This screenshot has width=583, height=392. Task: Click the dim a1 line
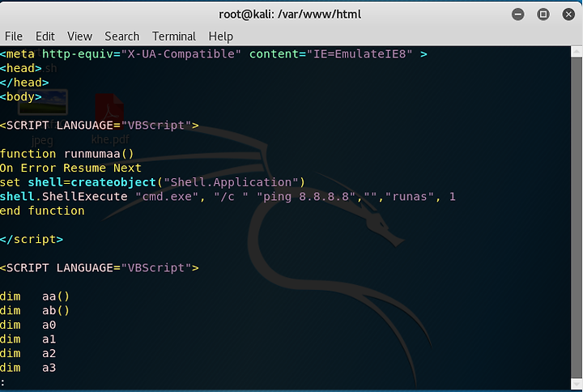point(28,339)
